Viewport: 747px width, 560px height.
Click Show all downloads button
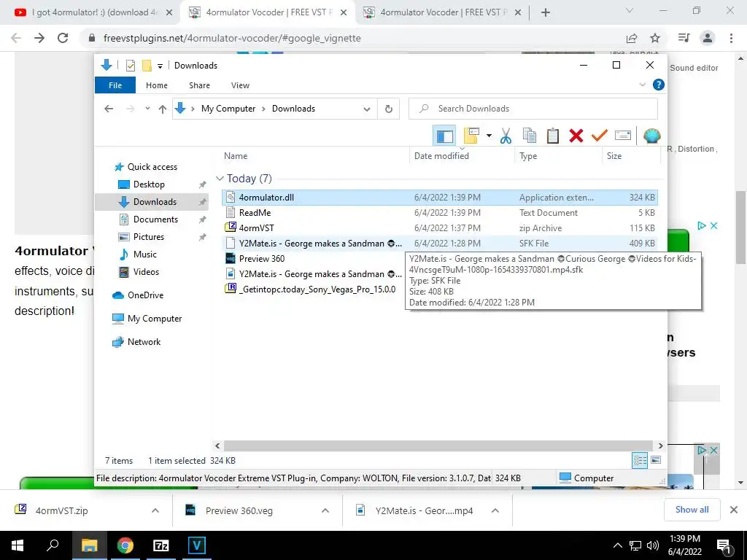point(692,510)
